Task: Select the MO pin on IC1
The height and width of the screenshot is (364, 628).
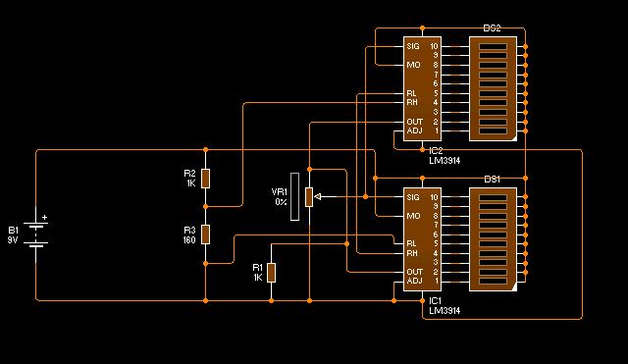Action: click(x=413, y=216)
